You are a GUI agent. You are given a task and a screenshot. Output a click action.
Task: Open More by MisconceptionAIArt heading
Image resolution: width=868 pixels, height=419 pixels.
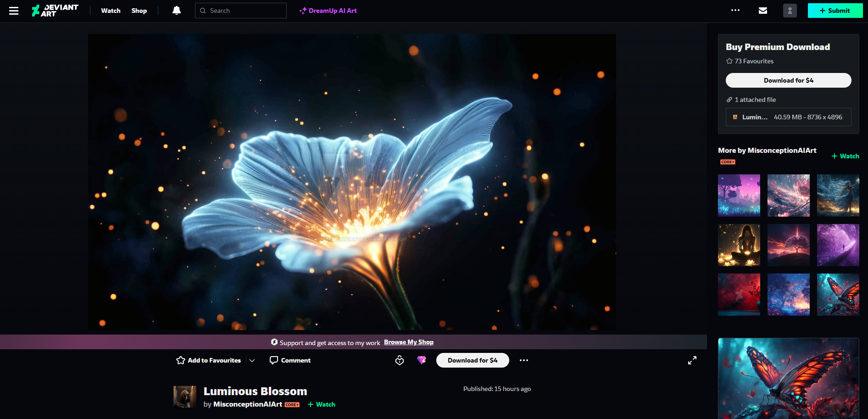point(767,150)
